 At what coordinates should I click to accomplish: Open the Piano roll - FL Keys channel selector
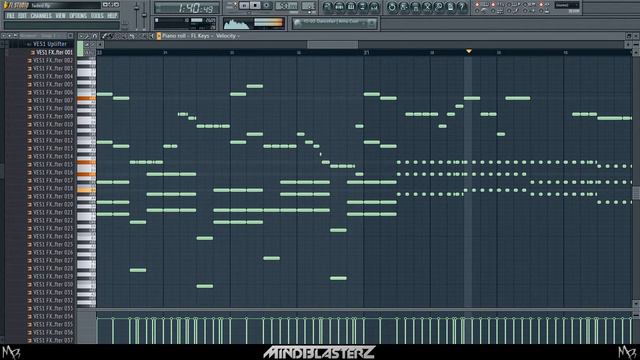click(185, 36)
